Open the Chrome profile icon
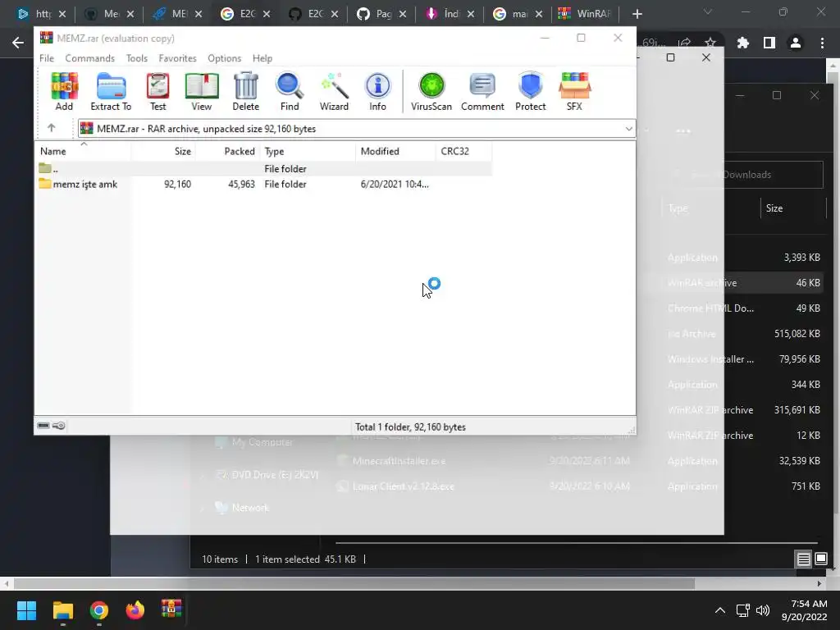Viewport: 840px width, 630px height. [x=796, y=43]
